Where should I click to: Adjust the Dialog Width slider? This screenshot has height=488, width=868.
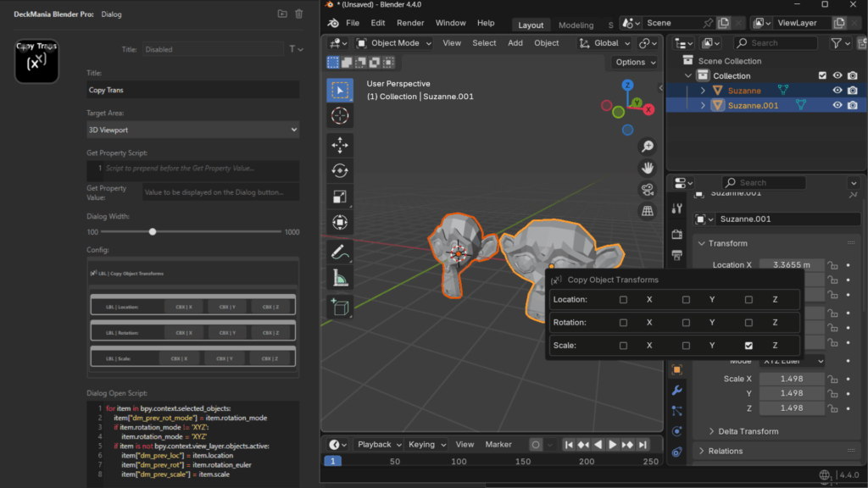pyautogui.click(x=153, y=231)
